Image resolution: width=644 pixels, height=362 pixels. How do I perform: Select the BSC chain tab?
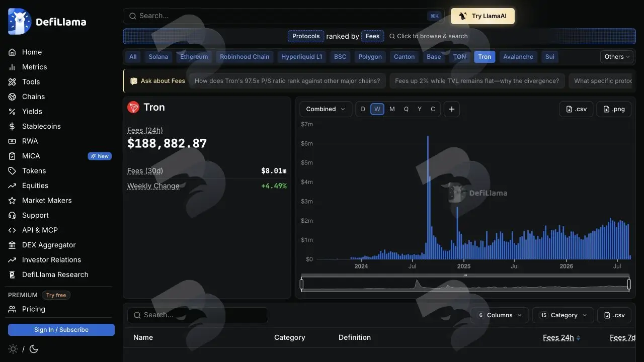340,57
